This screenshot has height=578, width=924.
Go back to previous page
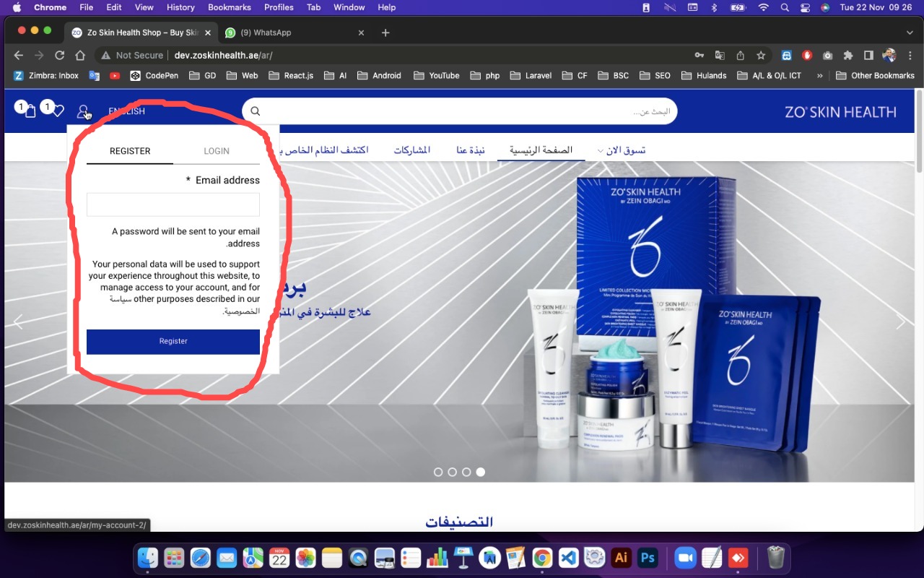tap(19, 55)
